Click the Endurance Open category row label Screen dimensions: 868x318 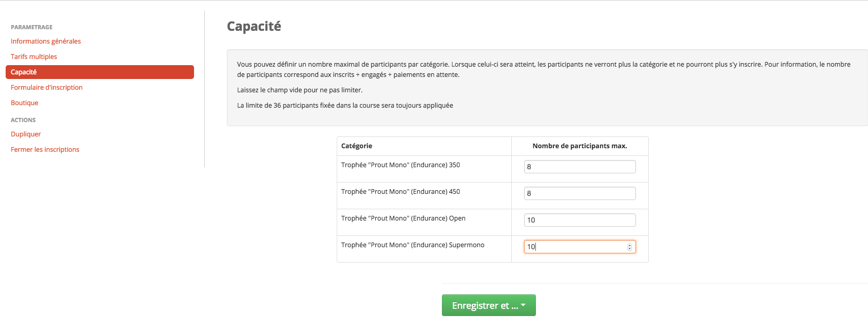coord(403,218)
